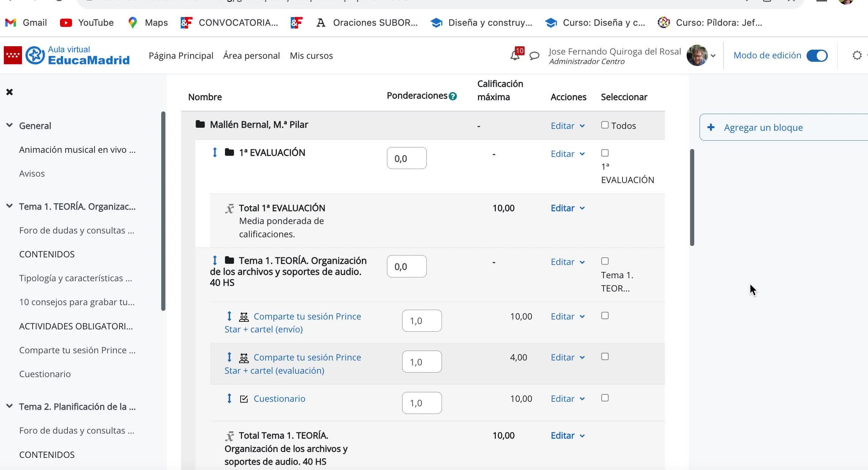Open the notifications bell icon

click(514, 56)
